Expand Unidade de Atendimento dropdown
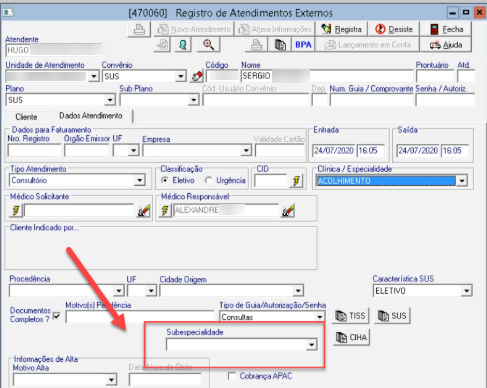The width and height of the screenshot is (487, 388). pyautogui.click(x=94, y=77)
